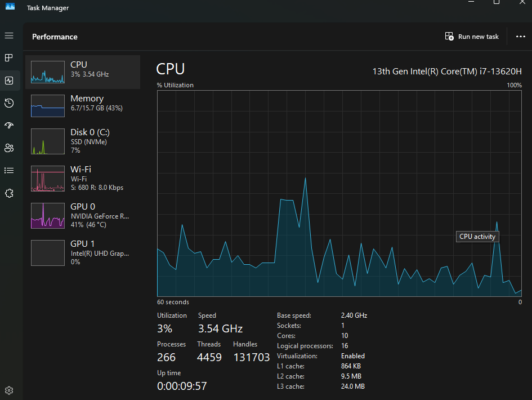532x400 pixels.
Task: Open the hamburger navigation menu
Action: (9, 35)
